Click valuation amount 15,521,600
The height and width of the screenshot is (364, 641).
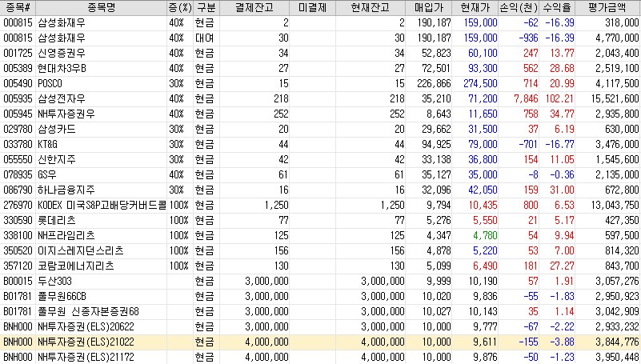(x=615, y=99)
